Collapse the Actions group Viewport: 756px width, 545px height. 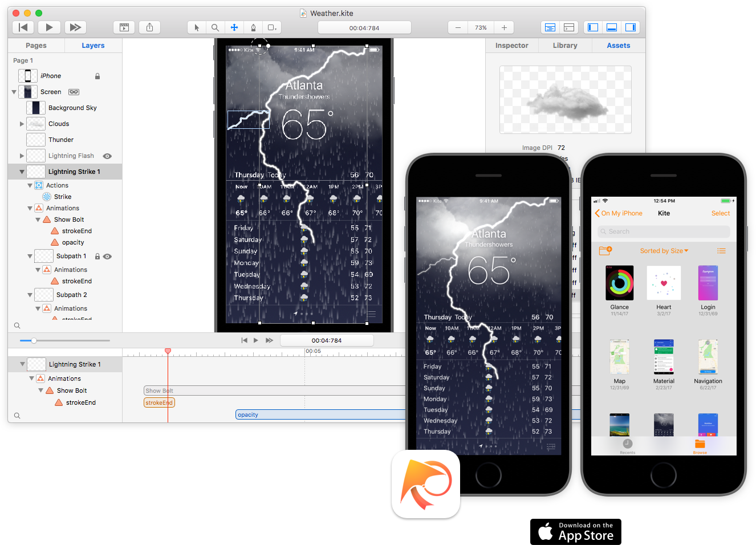point(30,185)
